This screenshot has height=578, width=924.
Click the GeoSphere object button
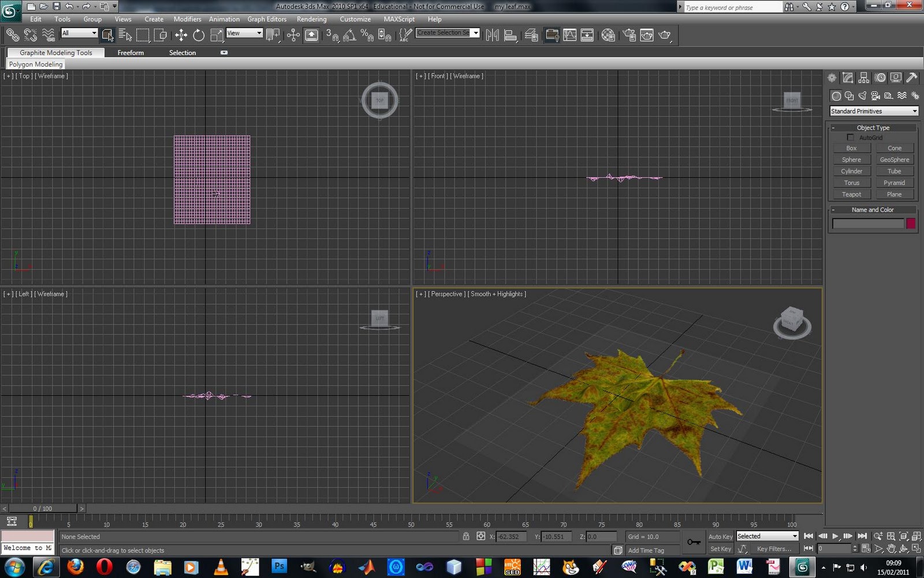tap(894, 160)
